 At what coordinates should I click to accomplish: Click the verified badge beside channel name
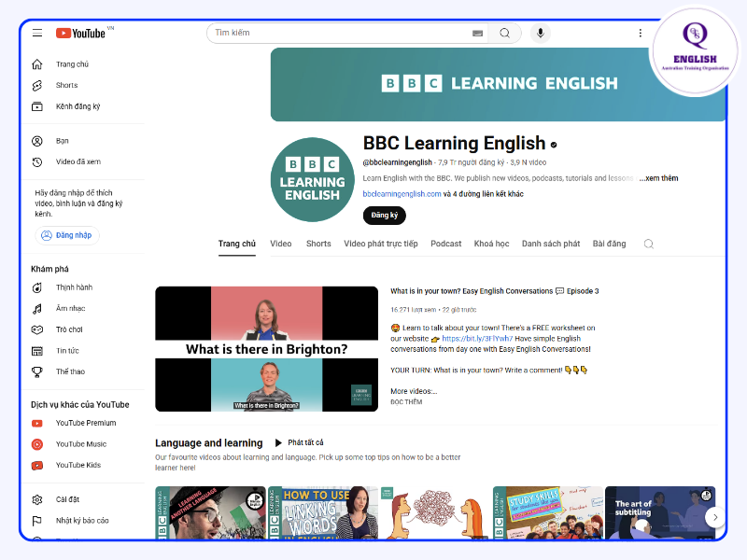[x=554, y=145]
